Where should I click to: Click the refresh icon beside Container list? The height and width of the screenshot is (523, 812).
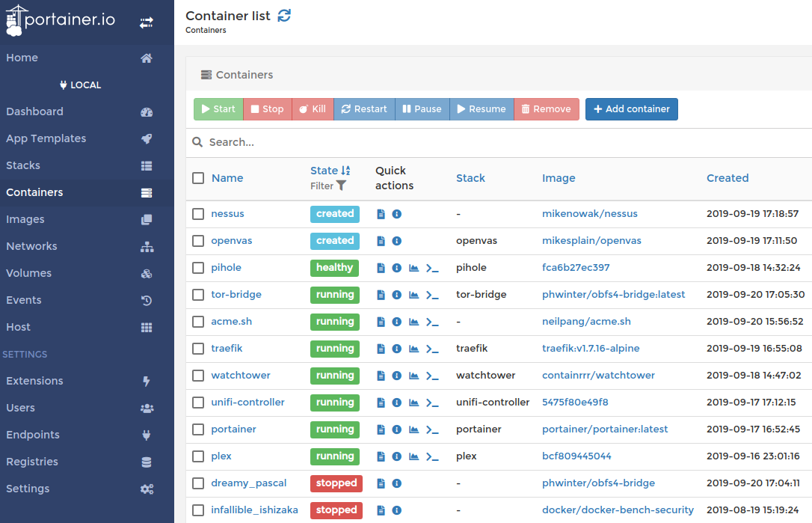pos(284,16)
